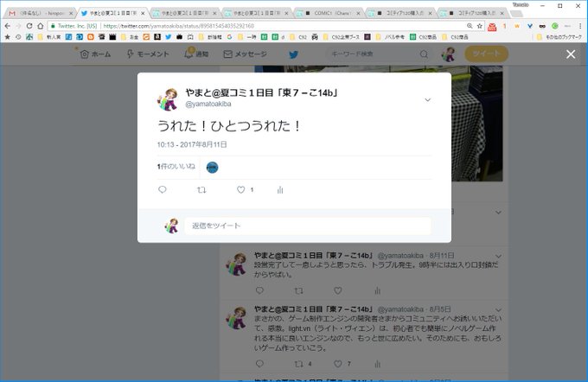Screen dimensions: 588x382
Task: Reload the Twitter page
Action: 29,26
